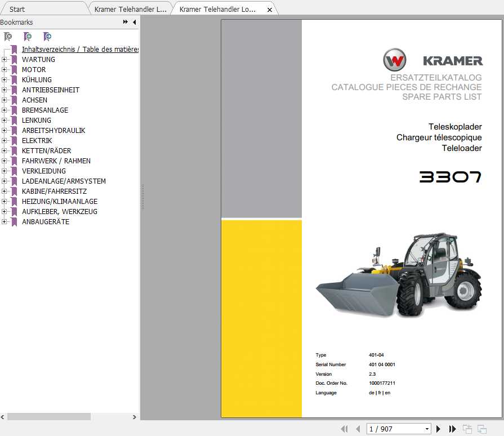
Task: Click bookmark icon beside WARTUNG
Action: click(x=14, y=60)
